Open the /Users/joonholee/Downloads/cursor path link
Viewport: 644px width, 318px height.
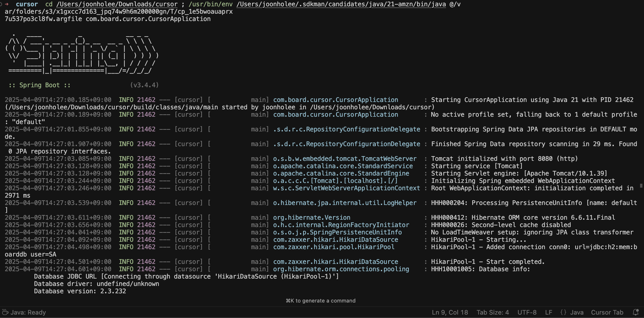coord(117,4)
